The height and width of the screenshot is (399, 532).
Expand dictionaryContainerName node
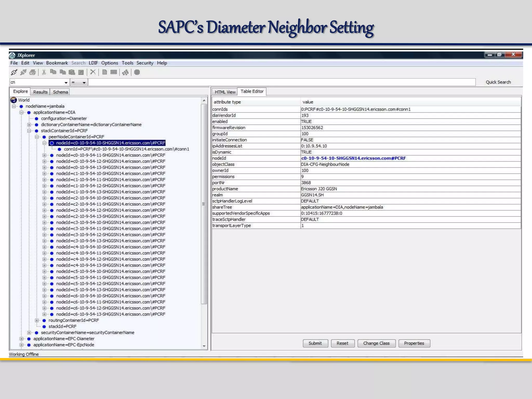[29, 125]
